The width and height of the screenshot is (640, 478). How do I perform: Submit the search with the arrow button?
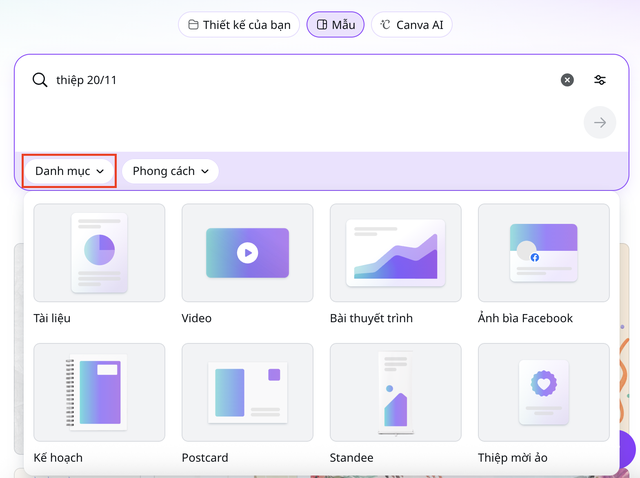(600, 122)
